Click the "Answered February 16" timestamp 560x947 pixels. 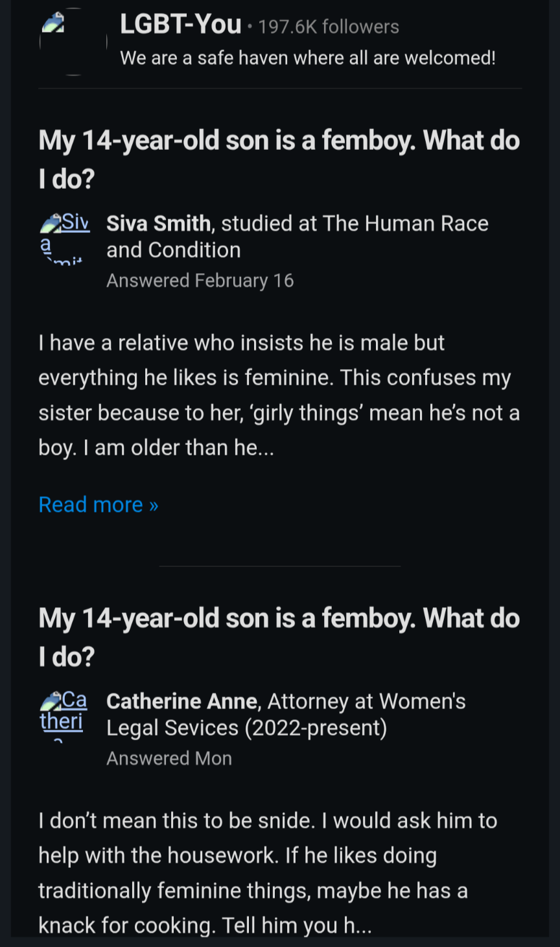200,280
